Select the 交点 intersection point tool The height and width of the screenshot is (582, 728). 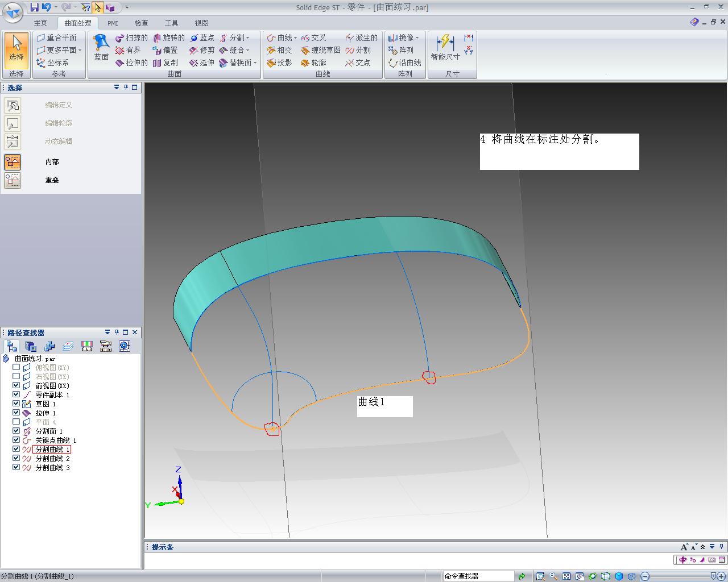tap(358, 63)
